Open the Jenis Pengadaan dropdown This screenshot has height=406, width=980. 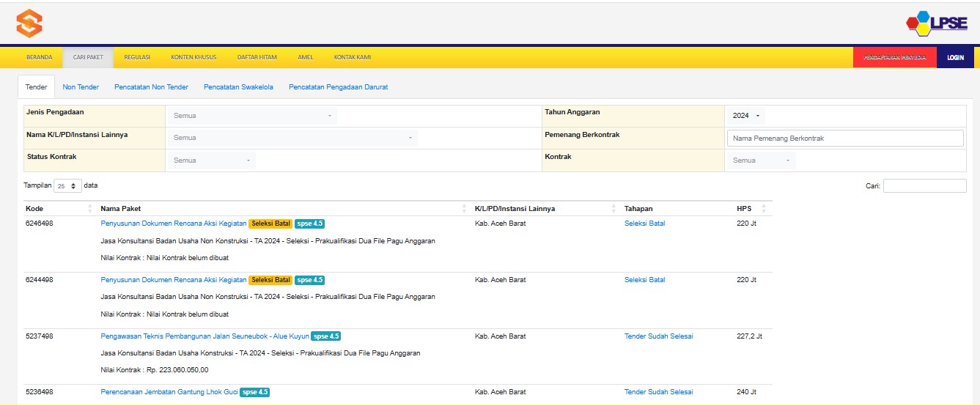point(252,116)
